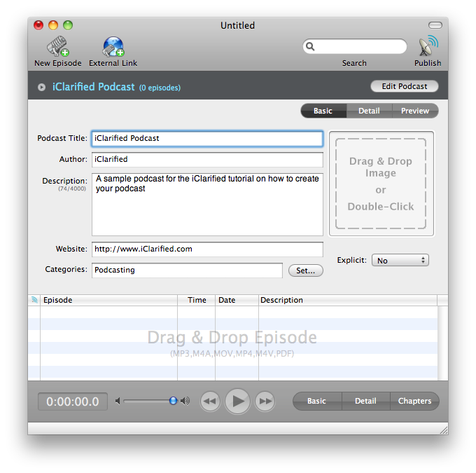Minimize the window with the yellow button

point(53,25)
